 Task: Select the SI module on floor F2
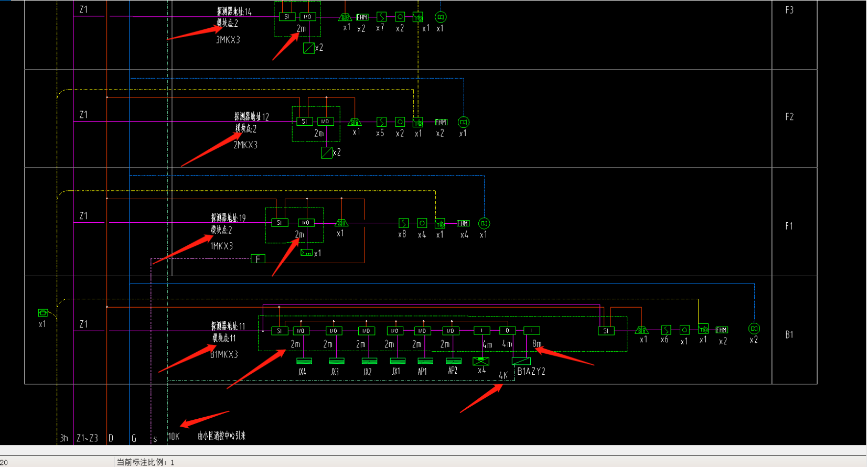pos(304,122)
